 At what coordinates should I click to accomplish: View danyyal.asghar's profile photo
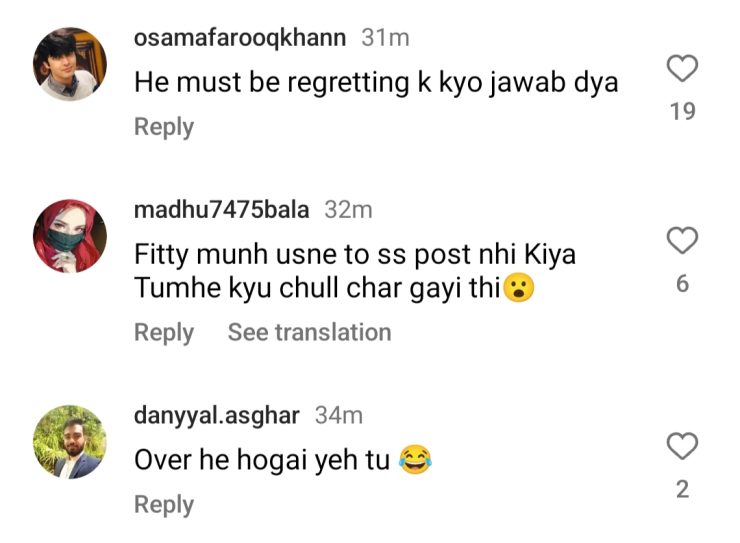[x=70, y=441]
